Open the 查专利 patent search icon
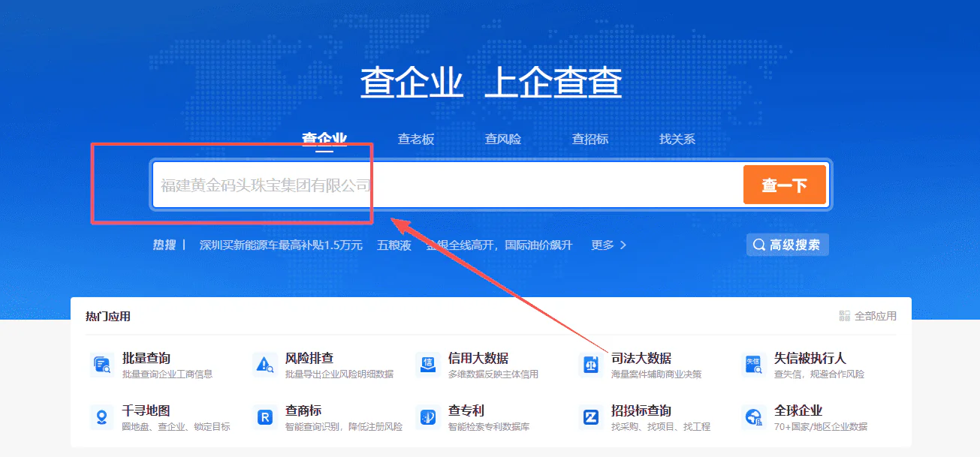This screenshot has width=980, height=457. click(x=427, y=417)
